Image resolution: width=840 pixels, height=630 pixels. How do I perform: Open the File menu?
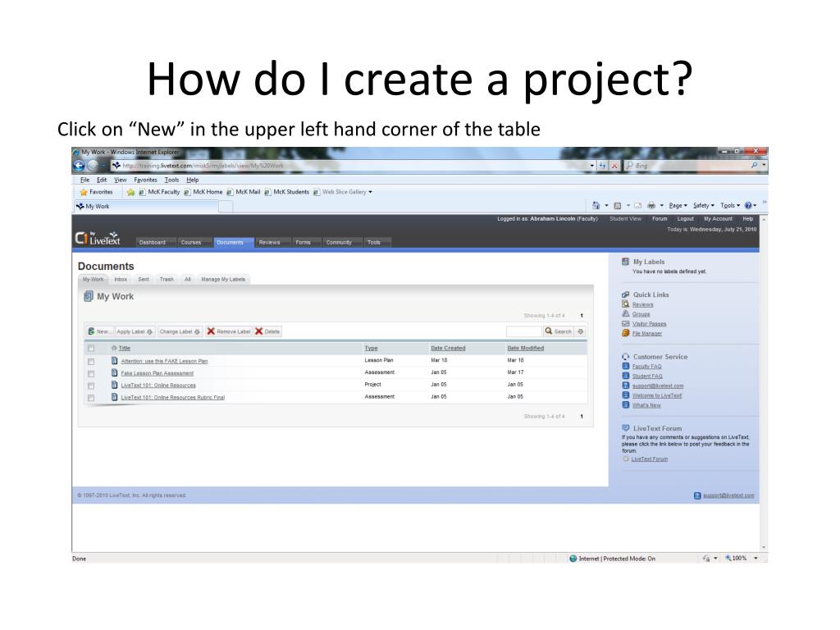84,180
